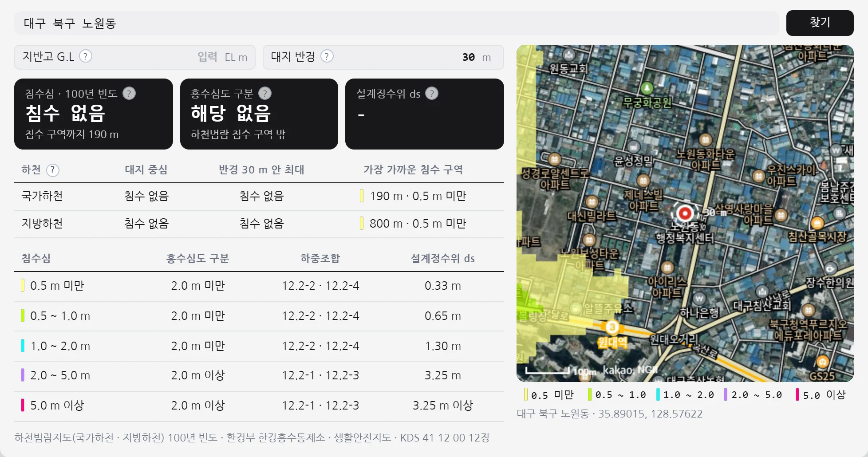Open help icon next to 대지 반경
Viewport: 868px width, 457px height.
pyautogui.click(x=327, y=56)
